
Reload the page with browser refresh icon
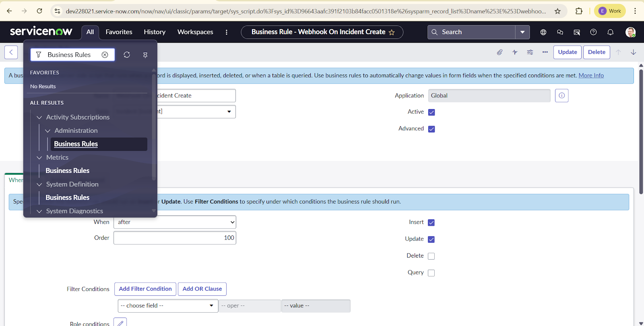coord(39,11)
